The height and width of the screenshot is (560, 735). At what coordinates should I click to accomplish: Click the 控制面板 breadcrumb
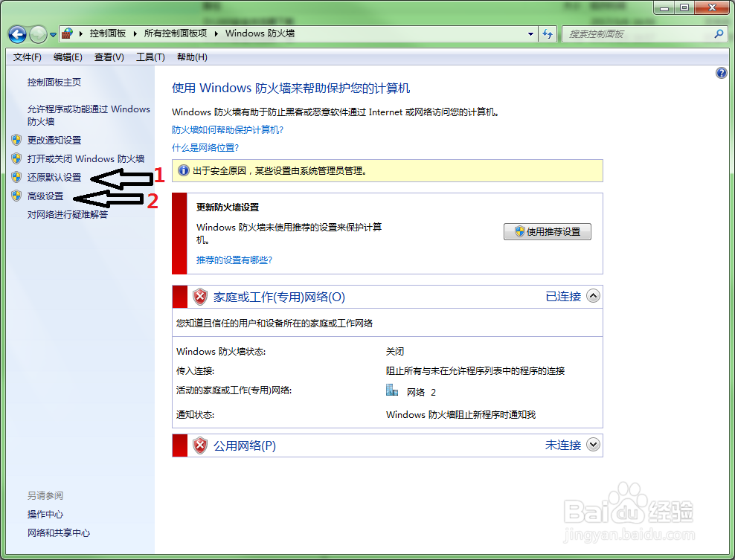point(108,33)
